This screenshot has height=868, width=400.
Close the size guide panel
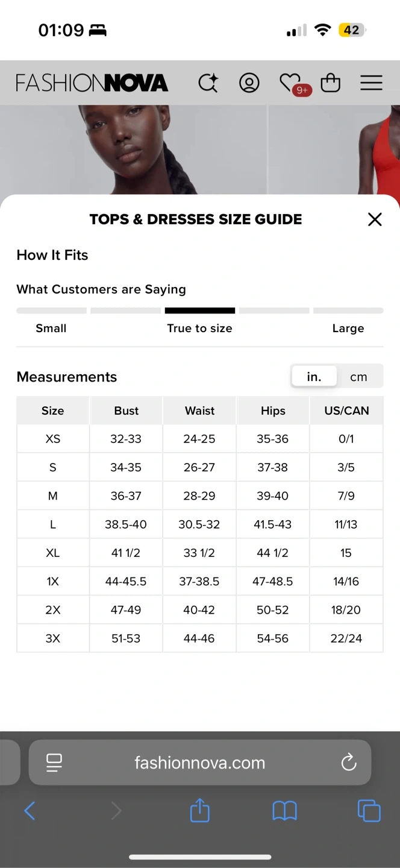pos(375,219)
